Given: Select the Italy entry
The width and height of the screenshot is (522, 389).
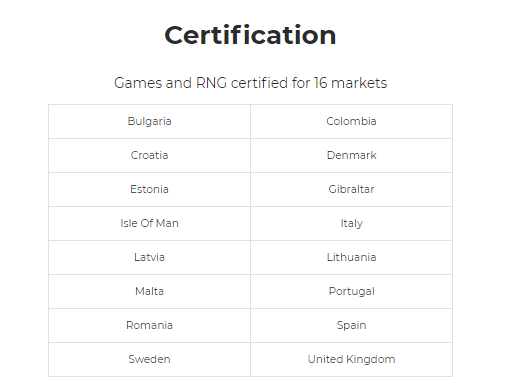Looking at the screenshot, I should [x=351, y=223].
